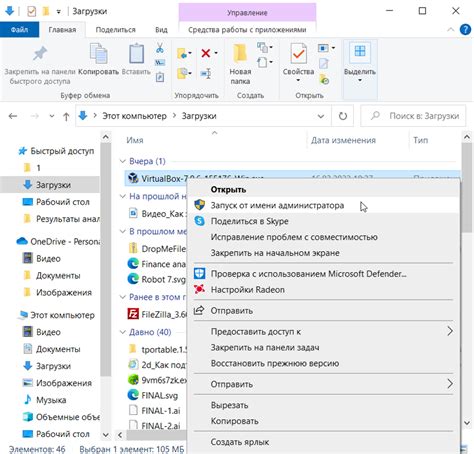Go up one folder level arrow
The width and height of the screenshot is (474, 454).
(66, 116)
